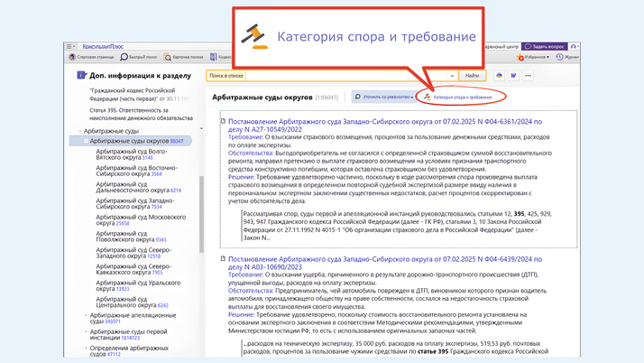Open Быстрый поиск tool
644x363 pixels.
[139, 57]
